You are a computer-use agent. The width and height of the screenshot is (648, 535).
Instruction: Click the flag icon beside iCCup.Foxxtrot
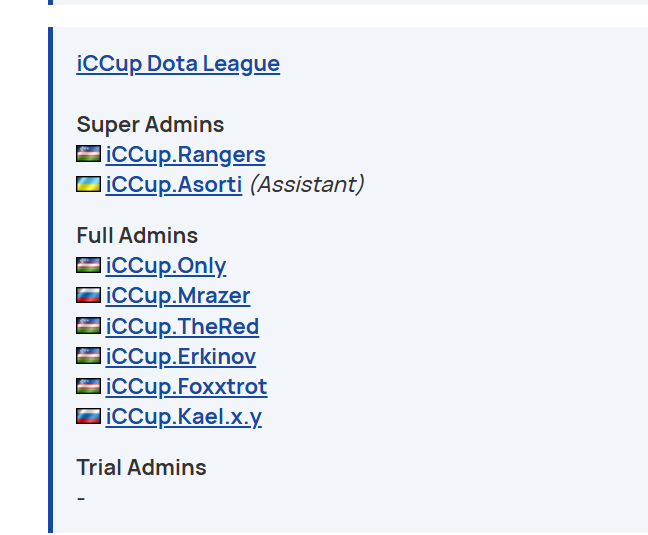point(88,386)
